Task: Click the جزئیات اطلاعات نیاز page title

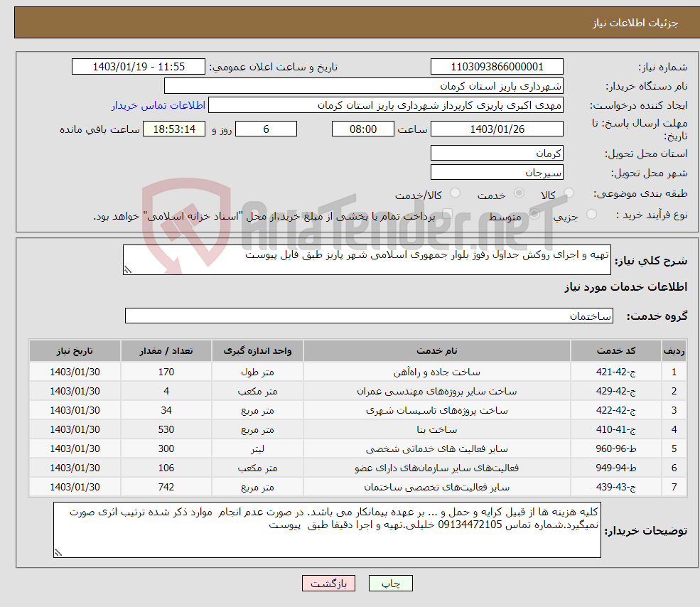Action: coord(635,23)
